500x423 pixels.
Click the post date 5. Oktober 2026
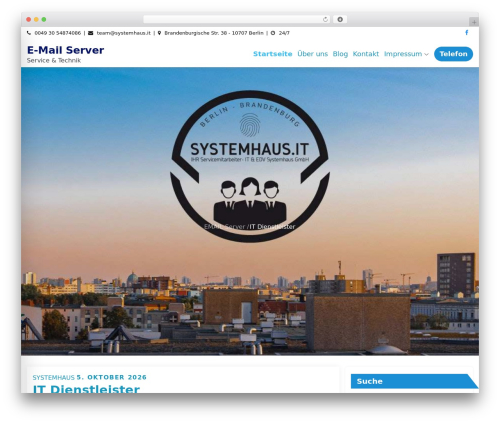[111, 377]
